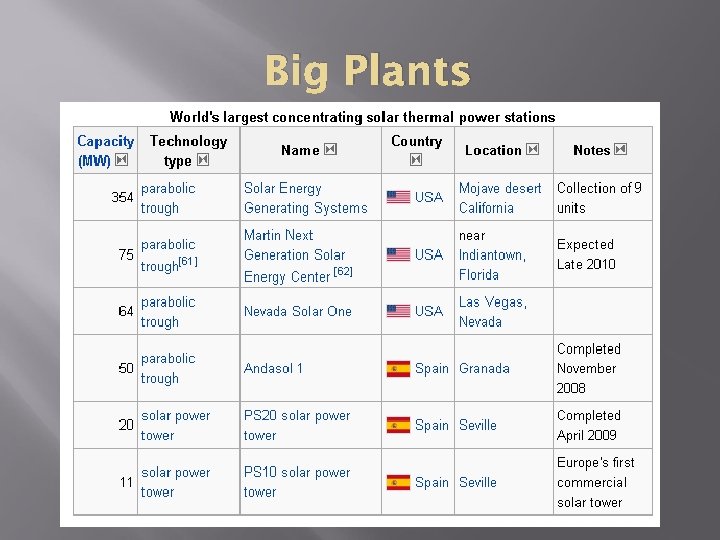The height and width of the screenshot is (540, 720).
Task: Click the 64 capacity value
Action: tap(126, 311)
